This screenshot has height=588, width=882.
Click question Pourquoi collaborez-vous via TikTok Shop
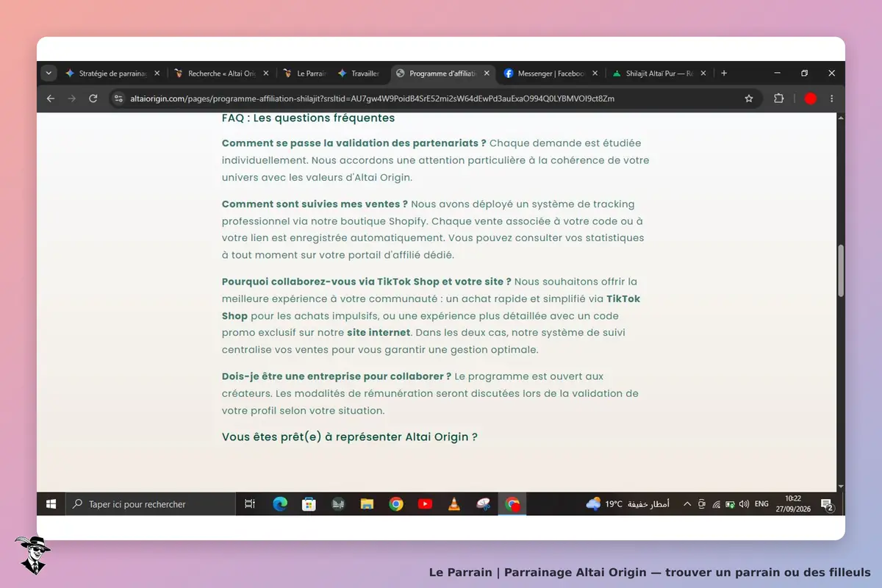pos(367,282)
